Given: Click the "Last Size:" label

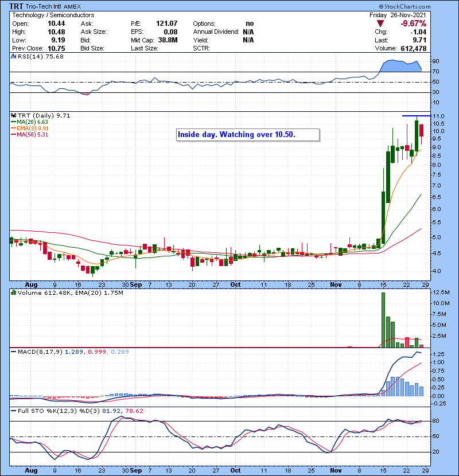Looking at the screenshot, I should click(x=145, y=49).
